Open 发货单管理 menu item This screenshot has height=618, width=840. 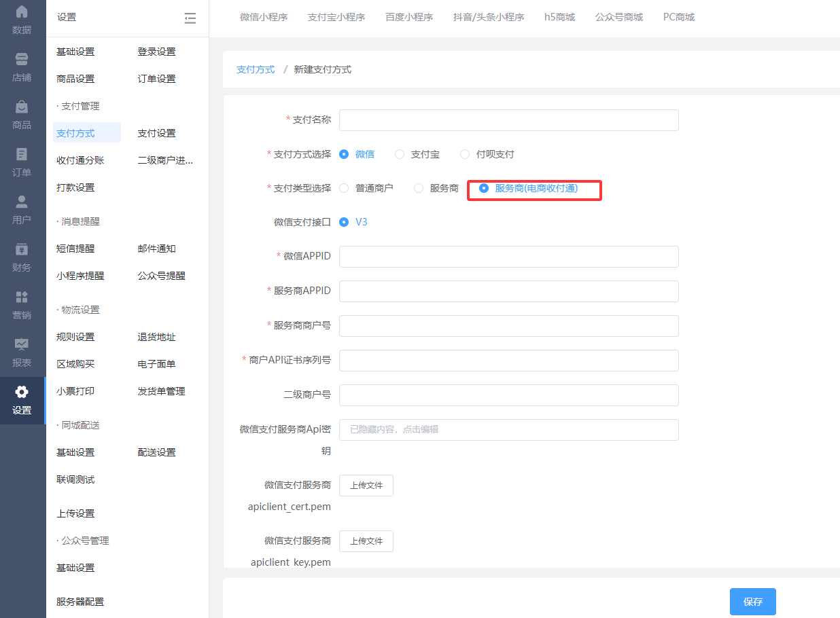162,391
